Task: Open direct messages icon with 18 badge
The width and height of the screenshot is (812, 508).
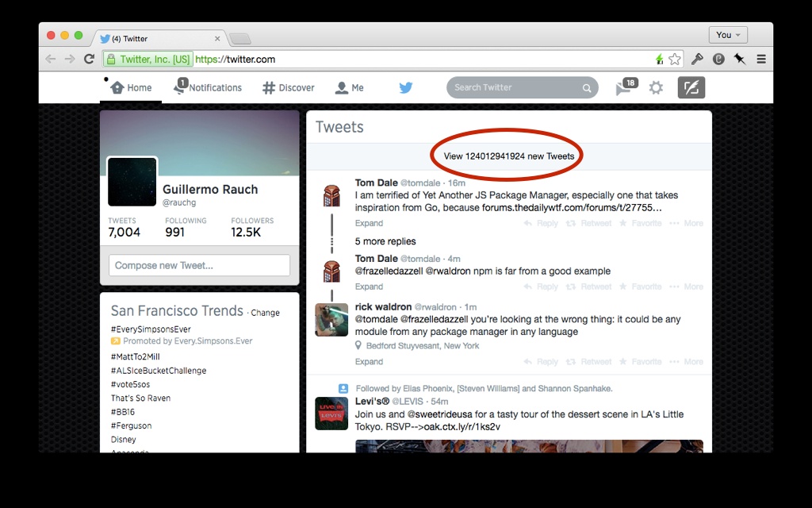Action: pyautogui.click(x=626, y=88)
